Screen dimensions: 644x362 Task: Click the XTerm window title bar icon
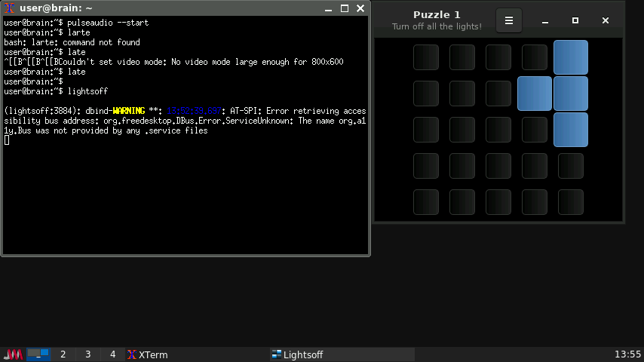click(11, 8)
